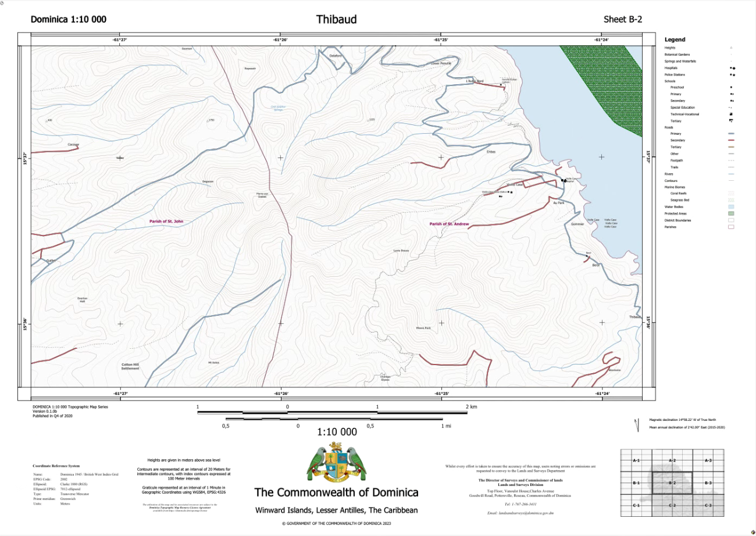Click the Gommier place name
Screen dimensions: 756x536
(x=577, y=224)
